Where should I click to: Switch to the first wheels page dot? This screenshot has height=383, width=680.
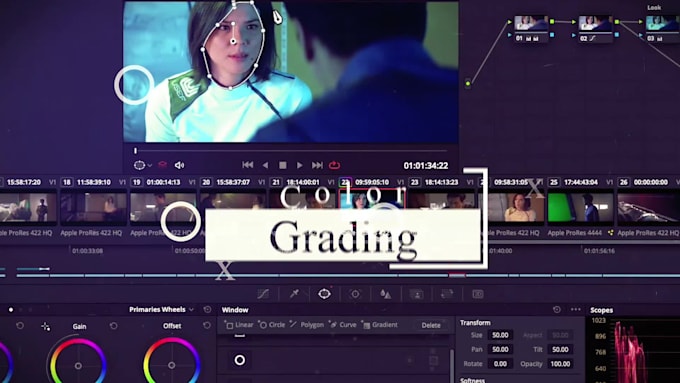coord(11,310)
